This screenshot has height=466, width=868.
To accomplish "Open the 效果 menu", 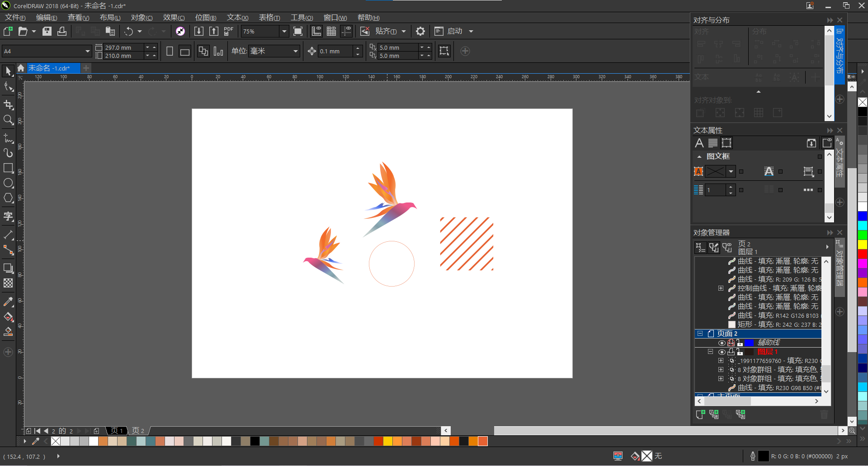I will (174, 18).
